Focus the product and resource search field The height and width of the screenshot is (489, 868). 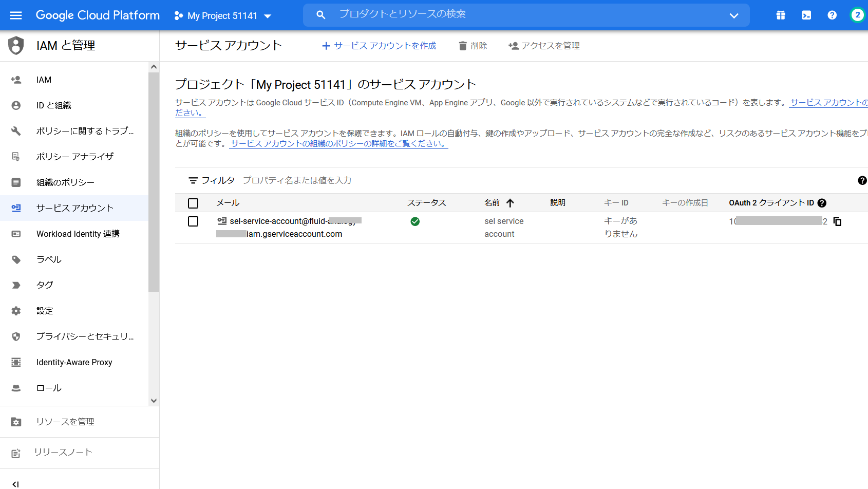526,15
